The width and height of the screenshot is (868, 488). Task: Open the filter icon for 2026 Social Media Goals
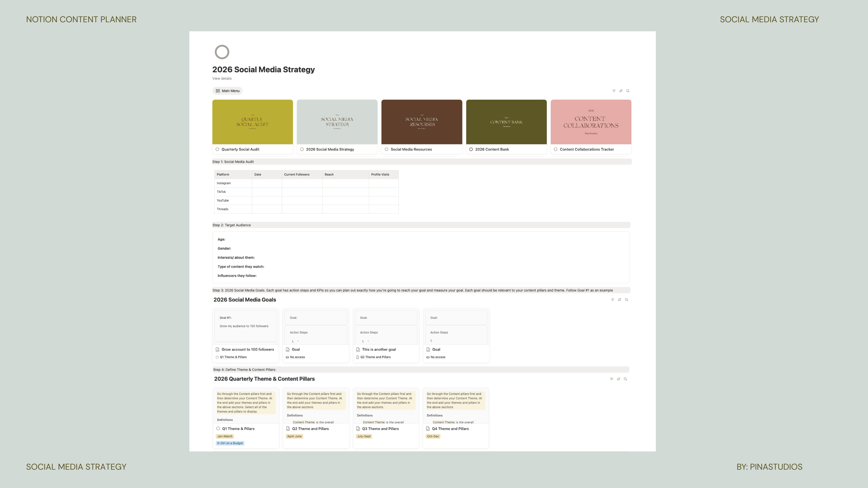pos(612,300)
